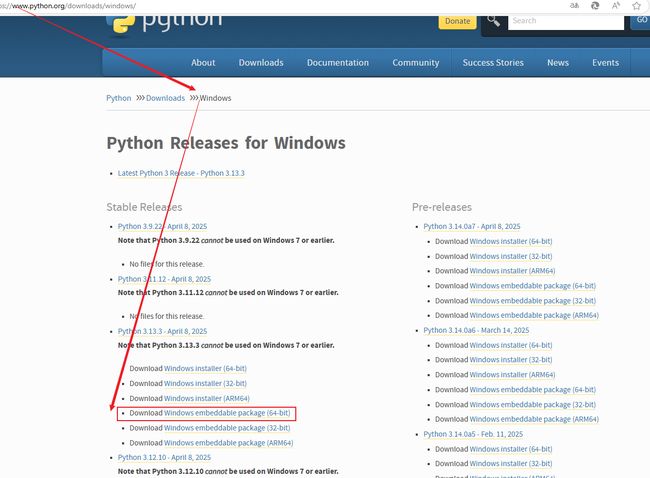The image size is (650, 478).
Task: Focus the Search input field
Action: 566,22
